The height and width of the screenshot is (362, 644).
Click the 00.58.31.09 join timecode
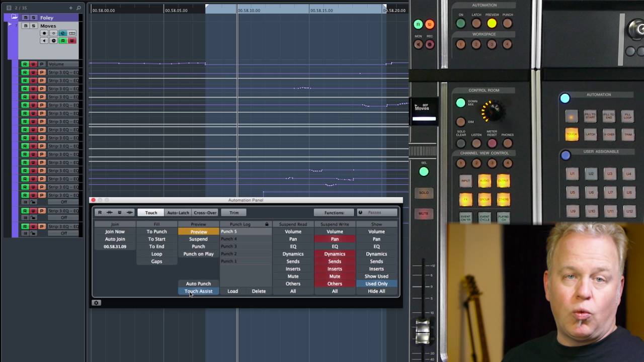pos(115,247)
